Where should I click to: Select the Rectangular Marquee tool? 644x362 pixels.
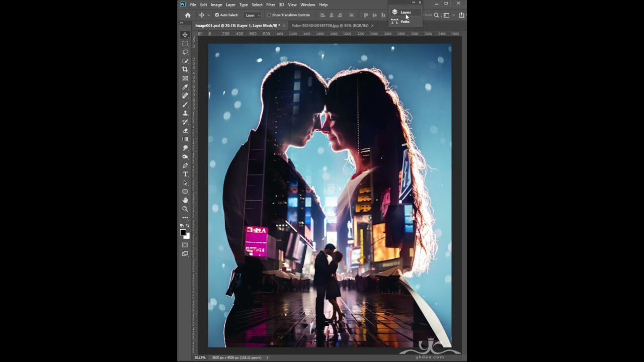(185, 43)
